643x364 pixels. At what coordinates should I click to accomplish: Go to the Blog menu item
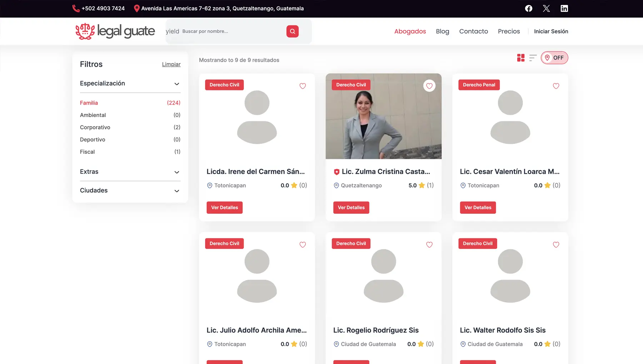442,31
